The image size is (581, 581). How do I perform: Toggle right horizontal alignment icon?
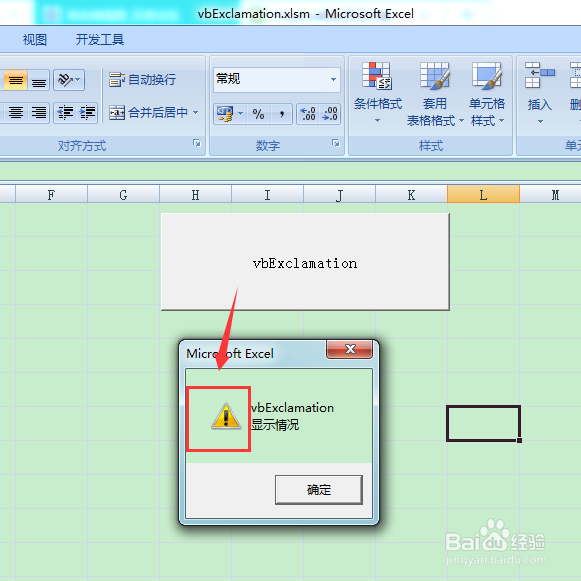pyautogui.click(x=39, y=113)
